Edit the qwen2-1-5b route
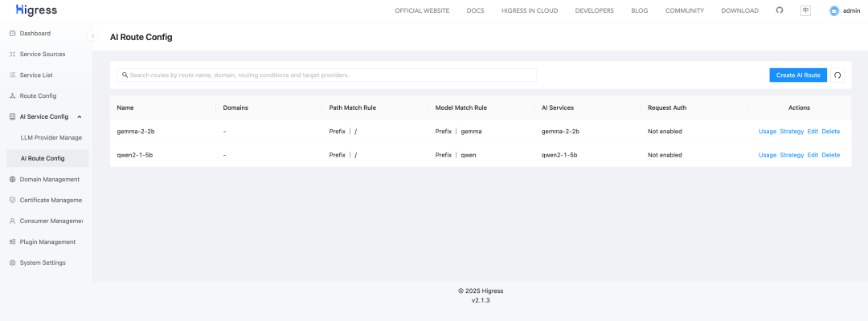 pyautogui.click(x=813, y=155)
